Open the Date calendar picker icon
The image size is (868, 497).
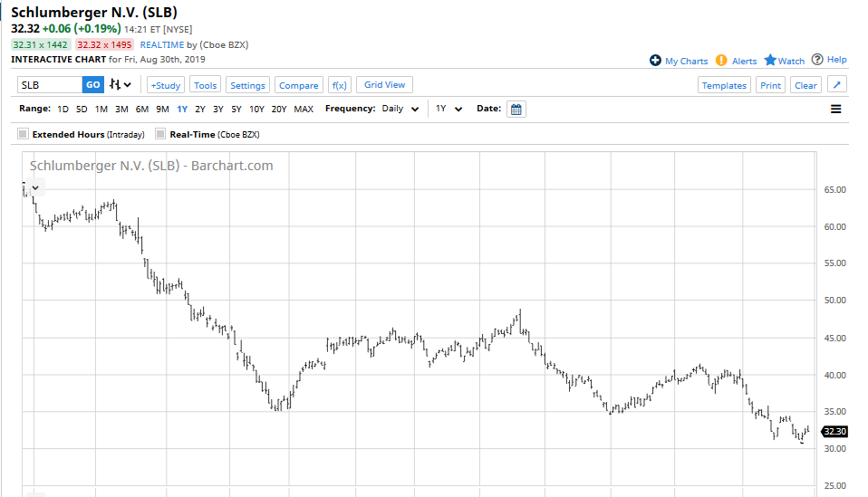tap(516, 109)
